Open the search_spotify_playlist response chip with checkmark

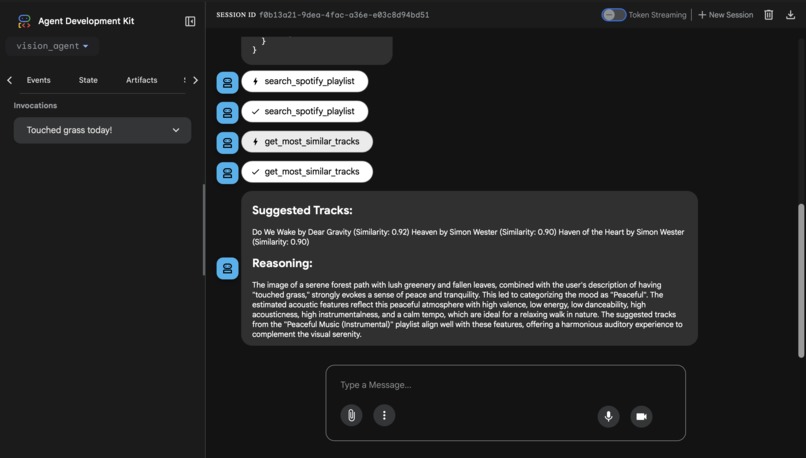(x=305, y=111)
